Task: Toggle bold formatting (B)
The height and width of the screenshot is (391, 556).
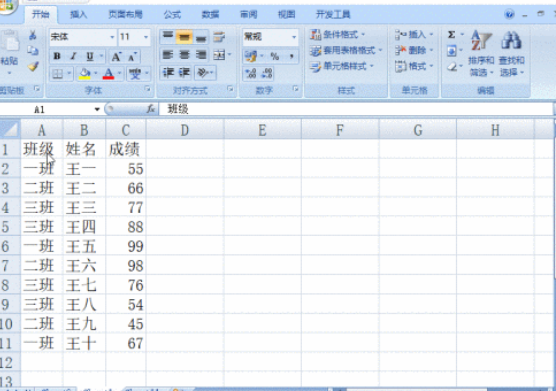Action: pyautogui.click(x=57, y=56)
